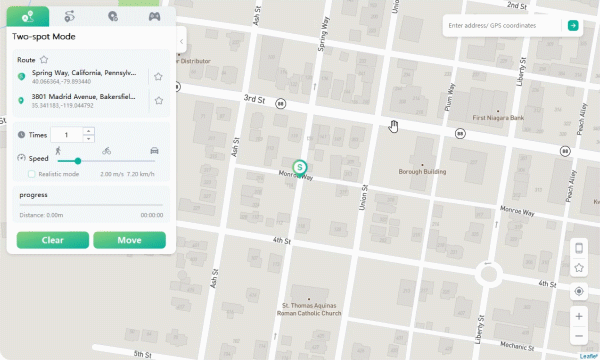Click the Clear button
600x360 pixels.
tap(53, 240)
